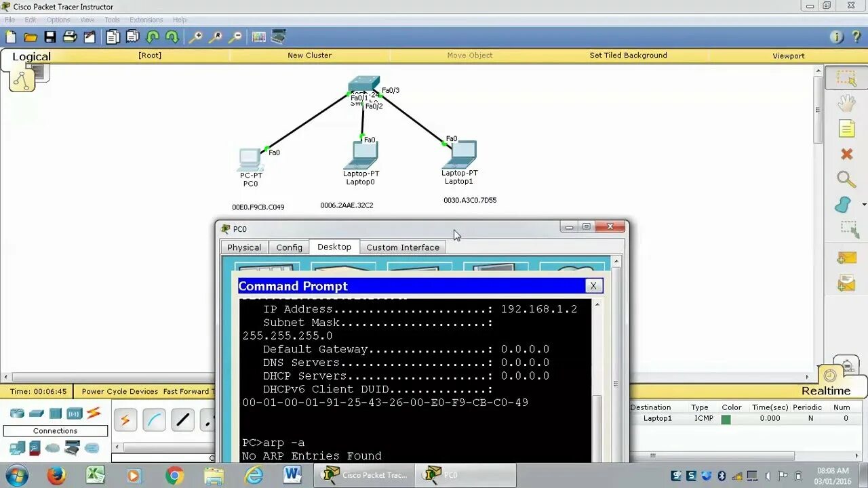Open the Options menu
Screen dimensions: 868x488
point(58,20)
